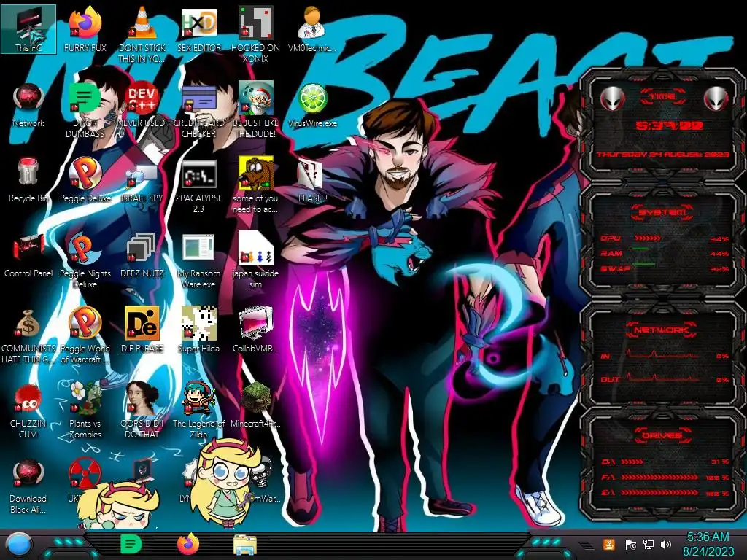Click the NETWORK header in the gadget
The height and width of the screenshot is (560, 747).
point(662,330)
